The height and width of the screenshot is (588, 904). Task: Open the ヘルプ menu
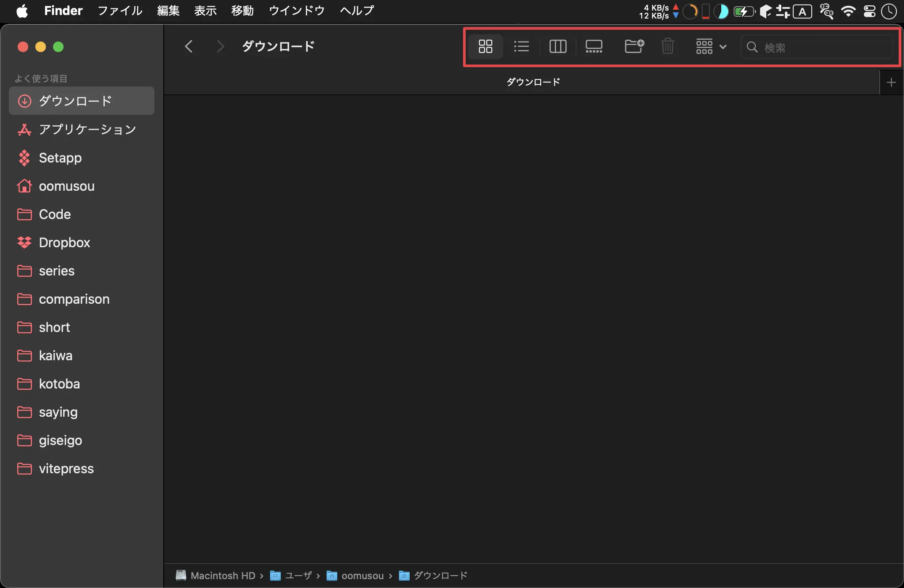click(357, 11)
